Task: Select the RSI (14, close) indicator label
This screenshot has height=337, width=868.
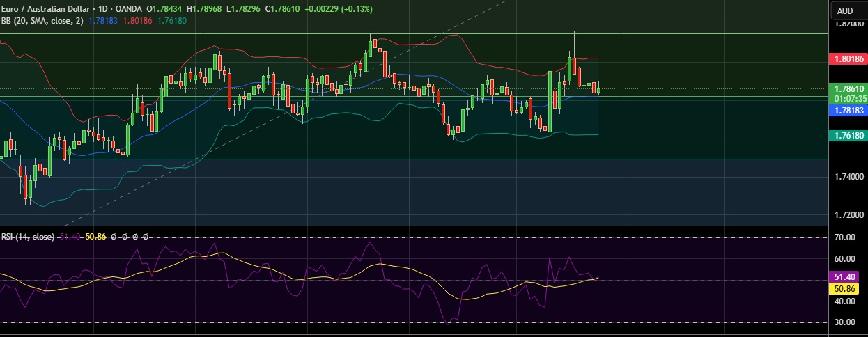Action: [28, 237]
